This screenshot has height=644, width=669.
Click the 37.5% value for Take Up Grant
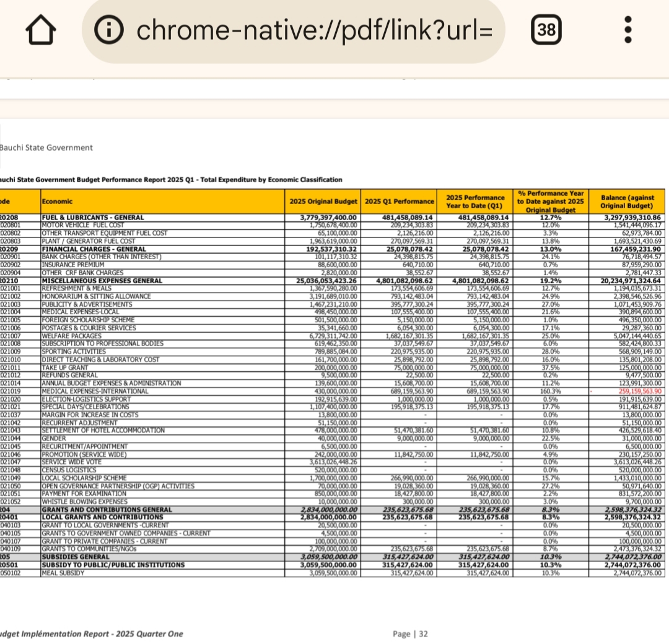(551, 368)
